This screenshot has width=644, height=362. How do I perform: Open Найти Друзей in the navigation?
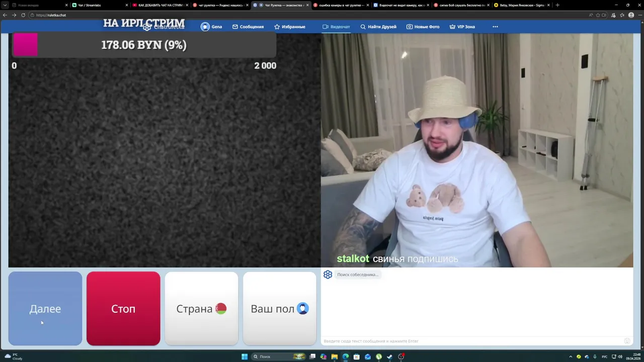378,27
